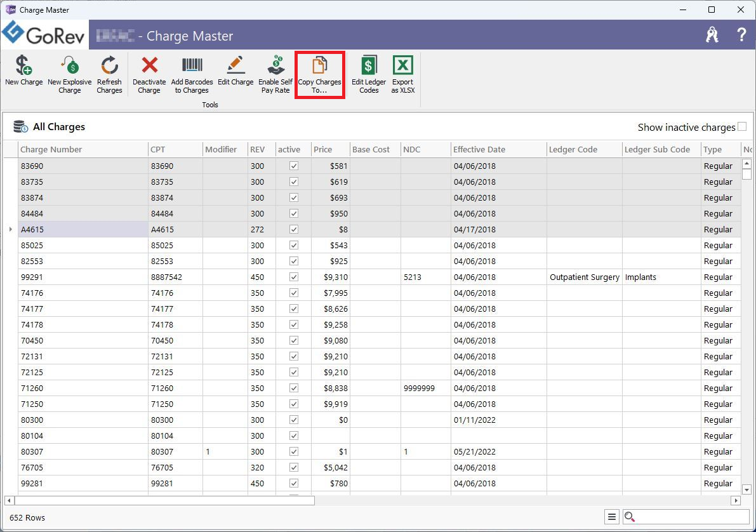Click horizontal scrollbar left arrow
This screenshot has width=756, height=532.
click(x=9, y=501)
